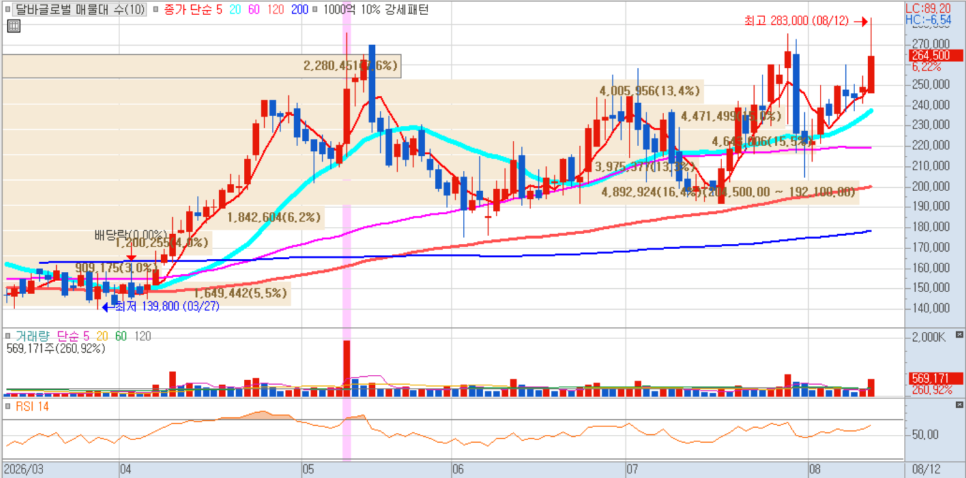Click the 1000억 10% 강세패턴 label
Image resolution: width=966 pixels, height=478 pixels.
(x=375, y=10)
